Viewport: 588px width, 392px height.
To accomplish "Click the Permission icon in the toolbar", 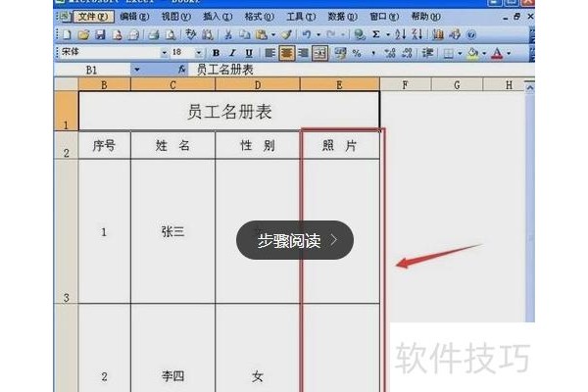I will 117,35.
